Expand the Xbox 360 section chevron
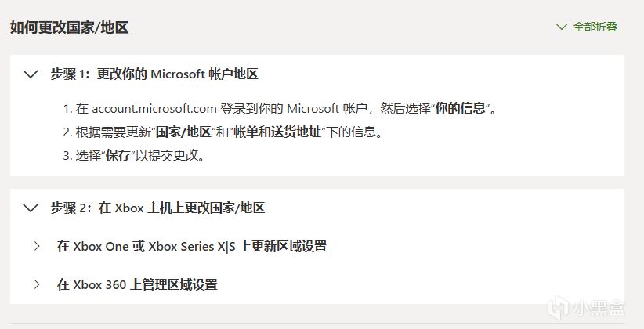644x329 pixels. point(37,284)
